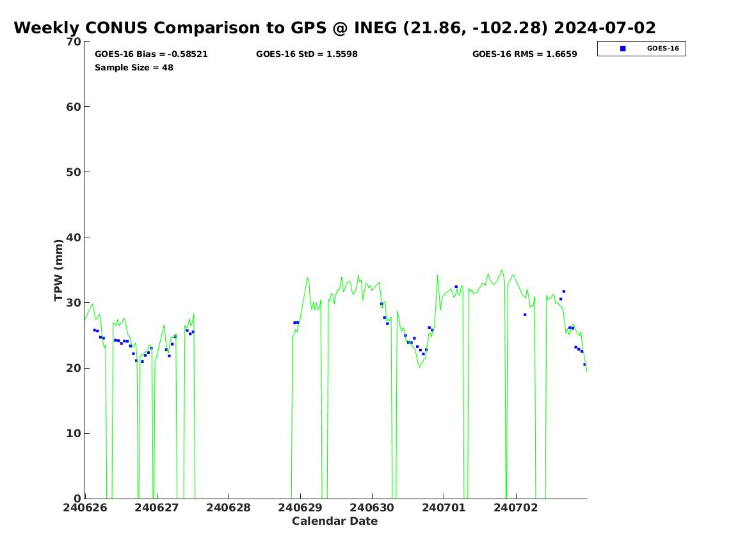Screen dimensions: 747x560
Task: Select the 'GOES-16 RMS = 1.6659' text
Action: click(524, 54)
